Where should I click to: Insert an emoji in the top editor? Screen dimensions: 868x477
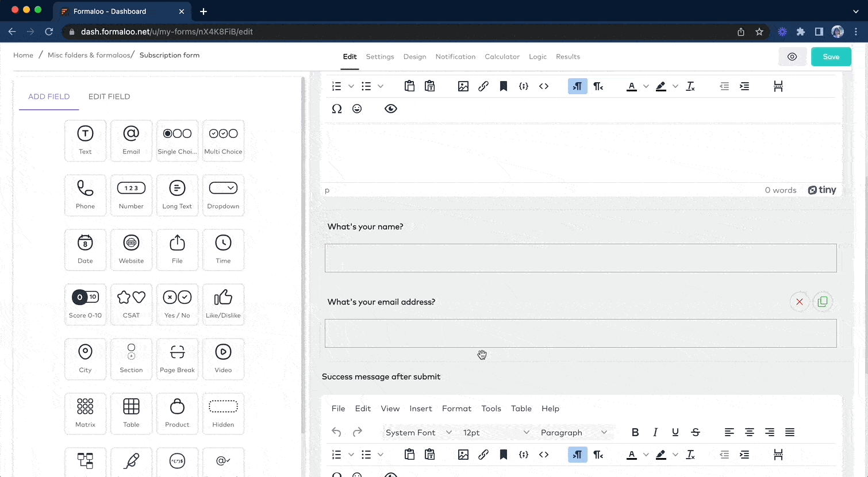pyautogui.click(x=357, y=109)
